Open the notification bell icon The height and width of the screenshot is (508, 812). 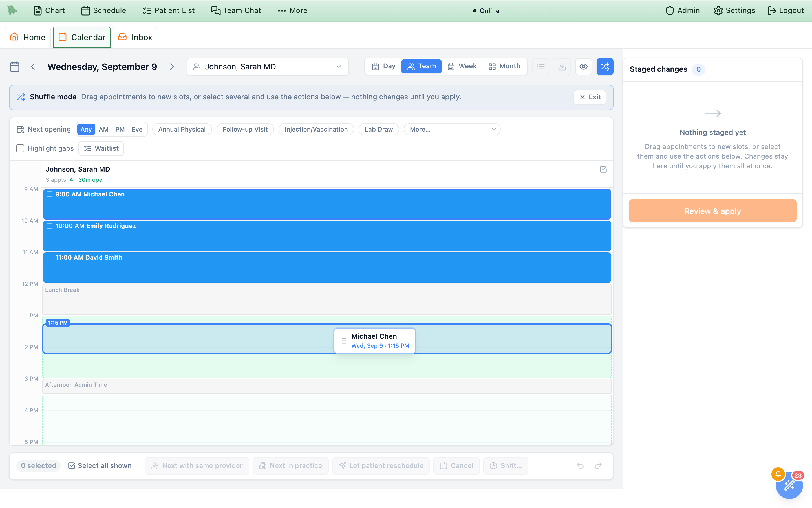point(778,474)
